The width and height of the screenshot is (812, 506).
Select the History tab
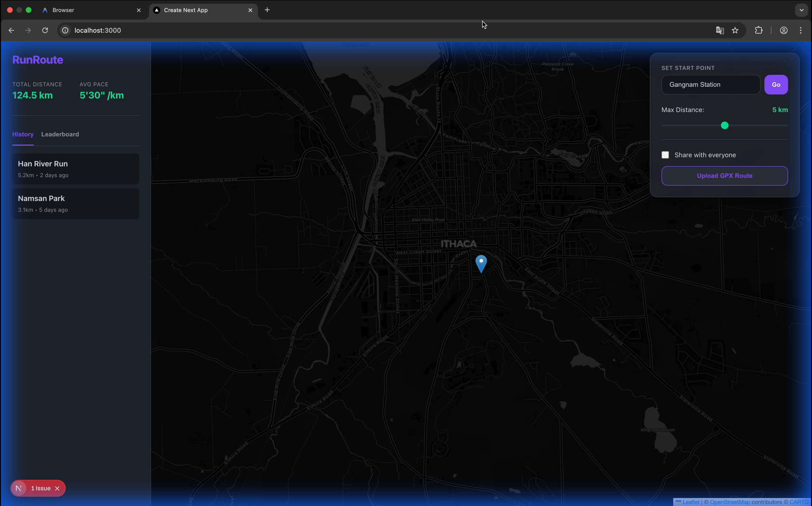coord(23,134)
